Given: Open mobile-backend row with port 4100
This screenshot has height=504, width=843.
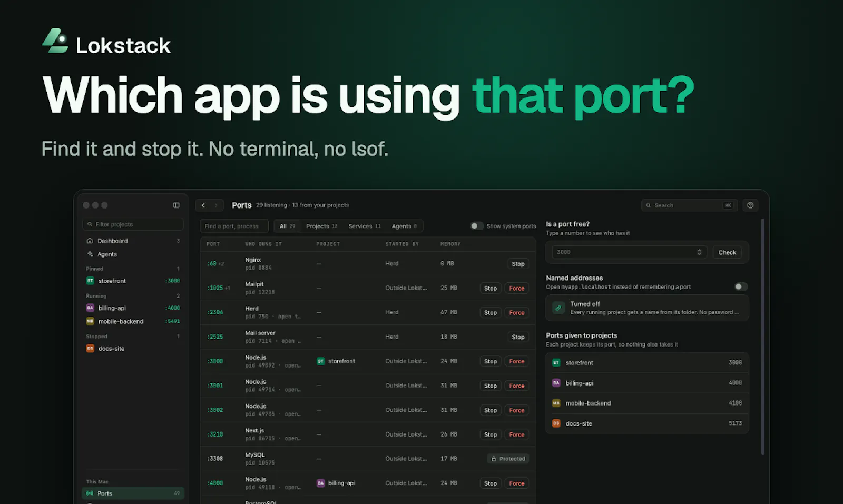Looking at the screenshot, I should [x=647, y=403].
